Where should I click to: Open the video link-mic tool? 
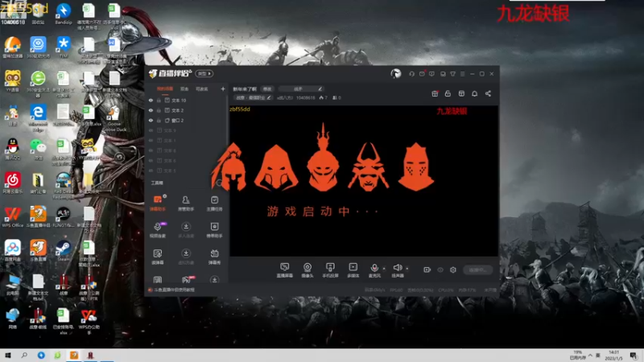pos(158,230)
